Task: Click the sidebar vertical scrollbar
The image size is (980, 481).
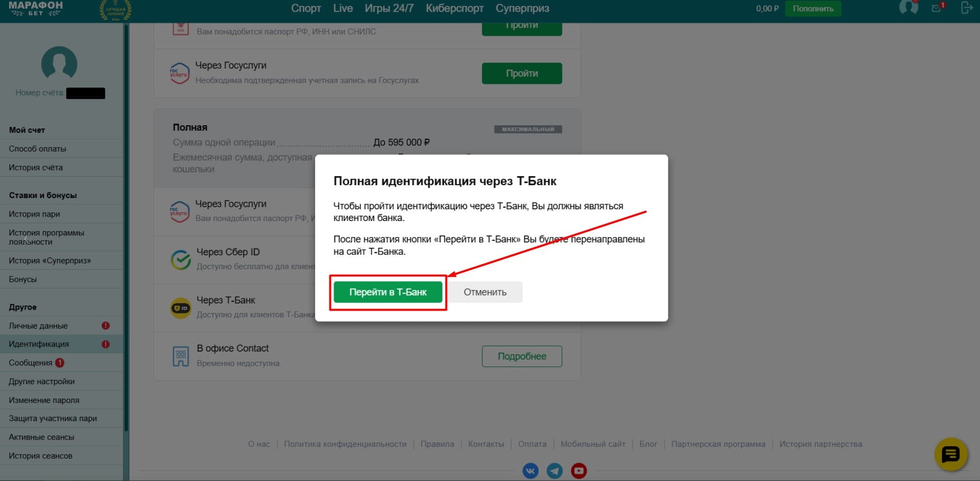Action: [x=126, y=228]
